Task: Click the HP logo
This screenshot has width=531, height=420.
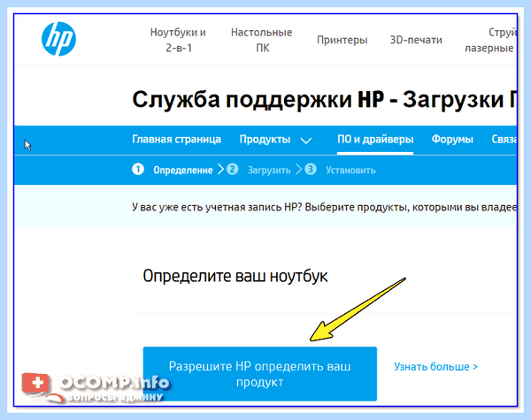Action: tap(59, 39)
